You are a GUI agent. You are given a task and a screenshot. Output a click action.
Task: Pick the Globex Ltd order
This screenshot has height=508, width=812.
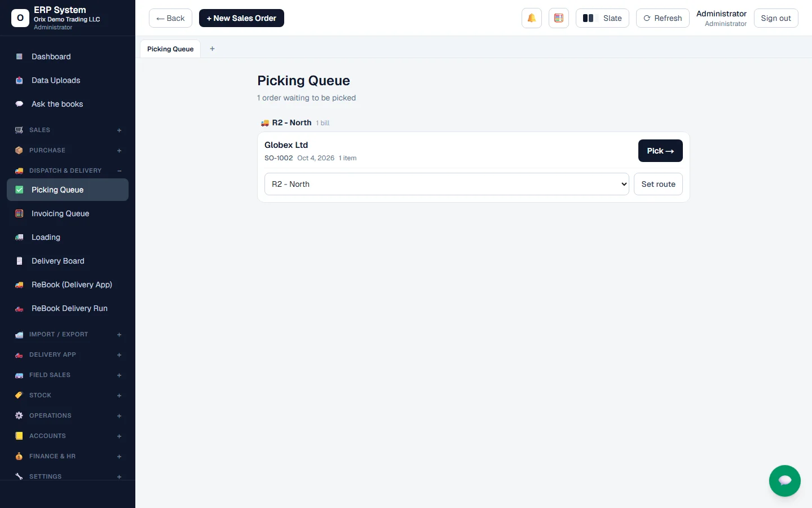pyautogui.click(x=660, y=151)
